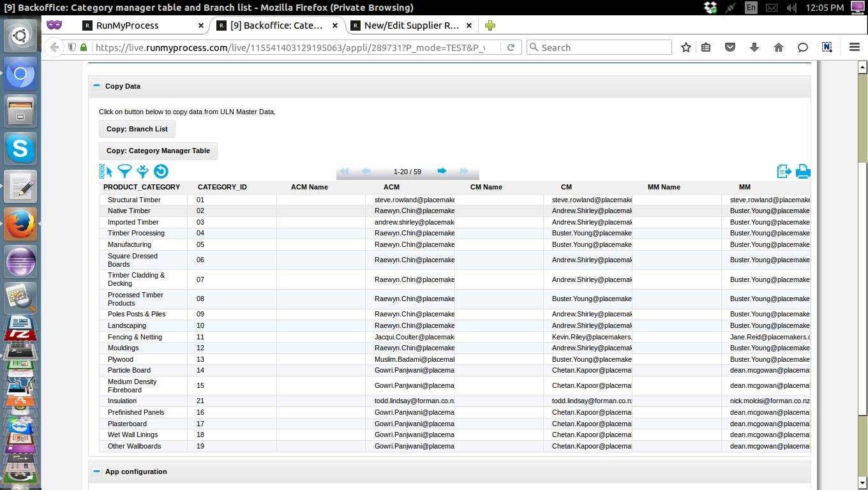The image size is (868, 490).
Task: Bookmark the page with the star icon
Action: pos(685,47)
